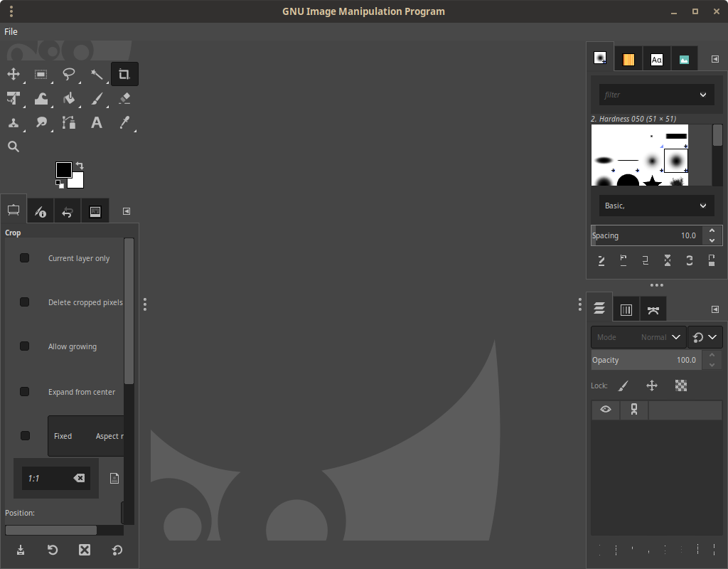The width and height of the screenshot is (728, 569).
Task: Toggle the Fixed aspect ratio checkbox
Action: point(25,436)
